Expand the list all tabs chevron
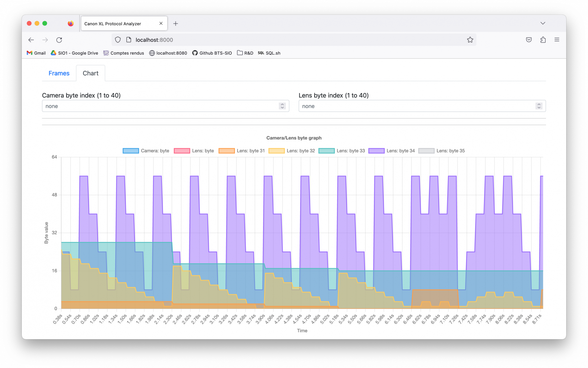This screenshot has height=368, width=588. pyautogui.click(x=543, y=23)
